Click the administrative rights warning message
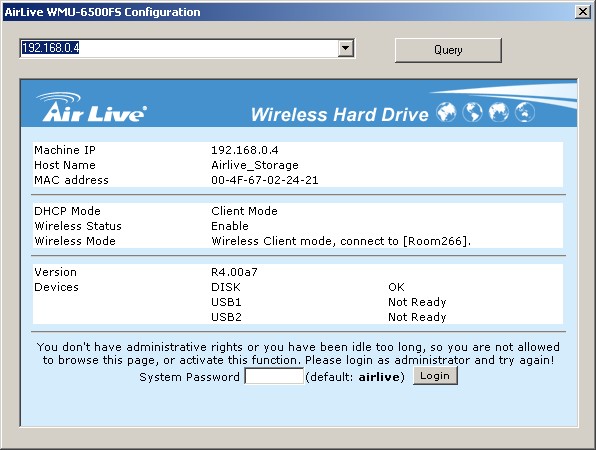Viewport: 596px width, 450px height. pos(298,353)
